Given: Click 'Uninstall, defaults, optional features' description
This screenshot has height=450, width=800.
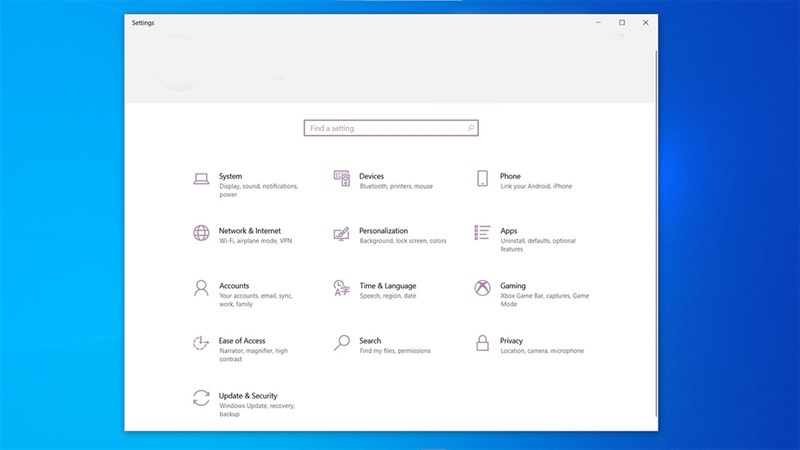Looking at the screenshot, I should [538, 245].
